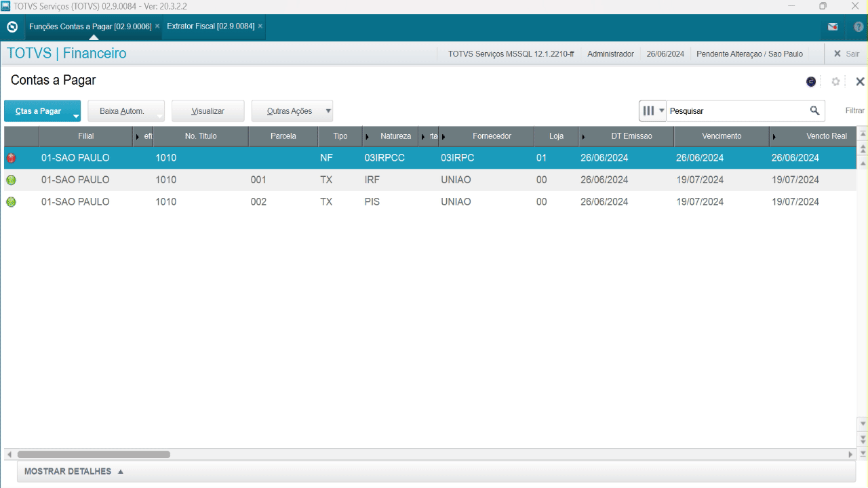This screenshot has width=868, height=488.
Task: Click the Visualizar button
Action: coord(208,111)
